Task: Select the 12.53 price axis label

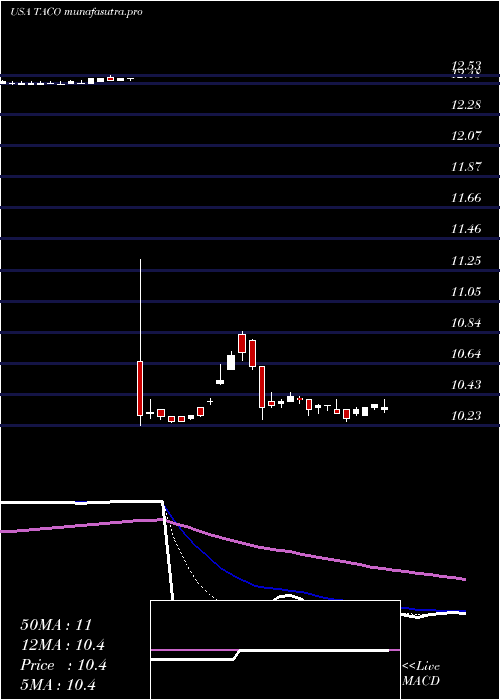Action: pyautogui.click(x=467, y=67)
